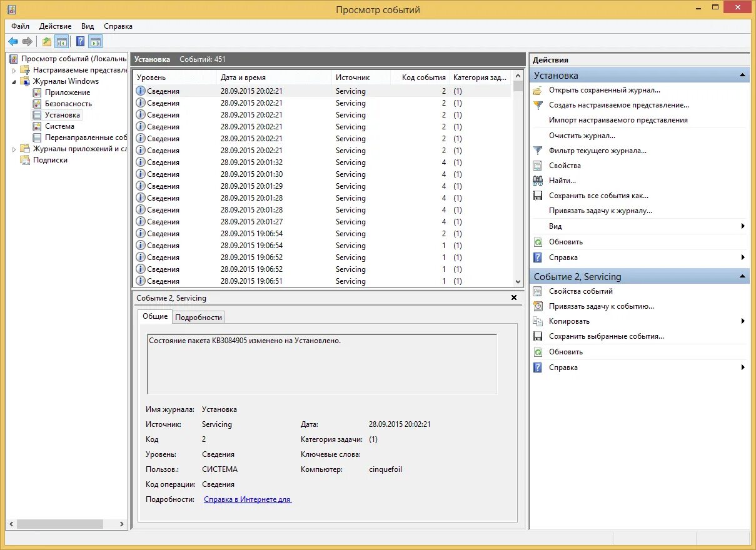Click the Forward arrow toolbar icon
Viewport: 756px width, 550px height.
27,42
